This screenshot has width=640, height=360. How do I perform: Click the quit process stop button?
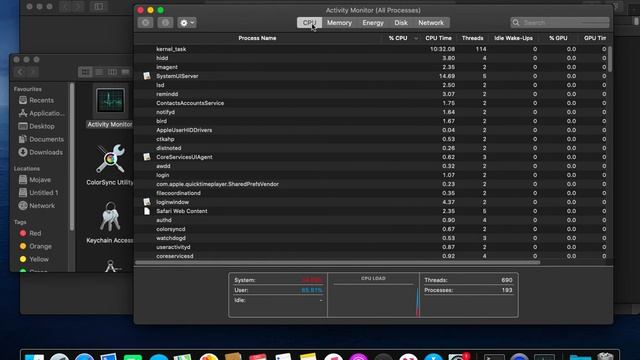click(145, 23)
